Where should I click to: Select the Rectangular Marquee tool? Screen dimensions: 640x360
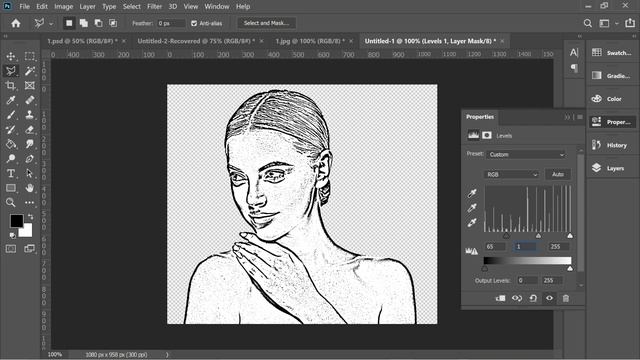coord(29,56)
